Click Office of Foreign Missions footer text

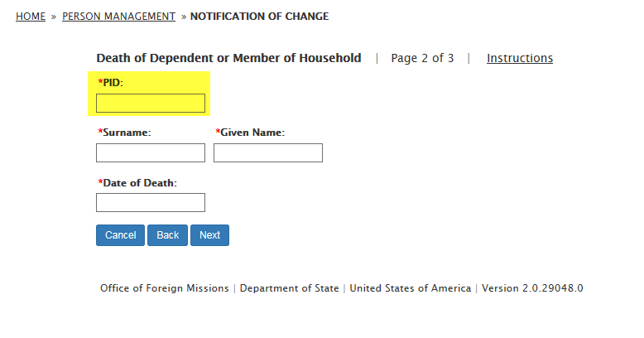point(165,288)
